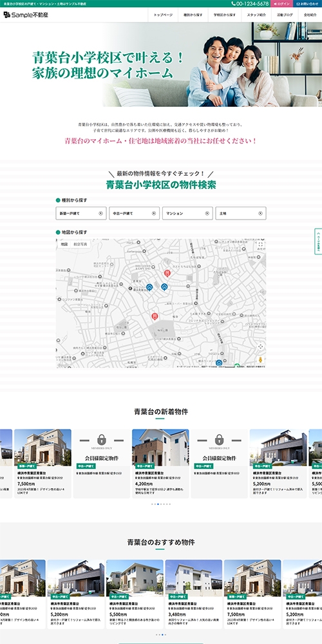Click the 00-1234-5678 phone number
This screenshot has height=644, width=322.
pyautogui.click(x=250, y=4)
